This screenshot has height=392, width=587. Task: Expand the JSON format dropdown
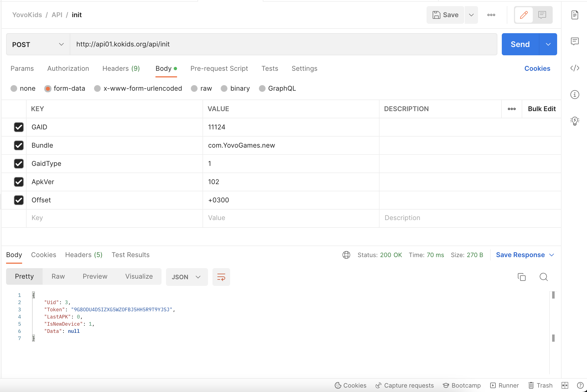click(186, 277)
